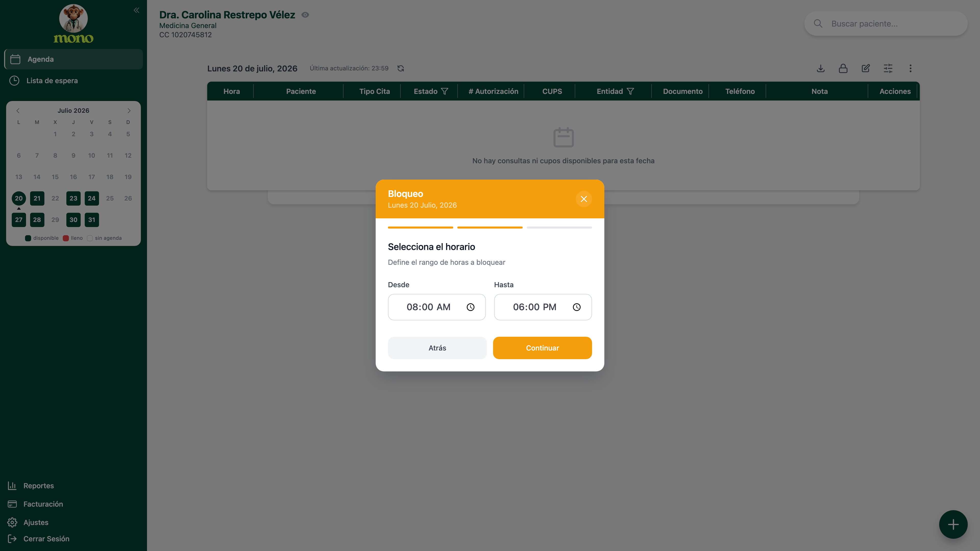
Task: Click the mono monkey logo
Action: (x=73, y=23)
